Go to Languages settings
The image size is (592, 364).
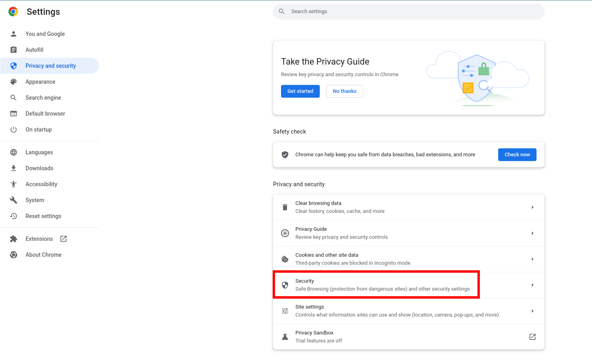pyautogui.click(x=49, y=152)
